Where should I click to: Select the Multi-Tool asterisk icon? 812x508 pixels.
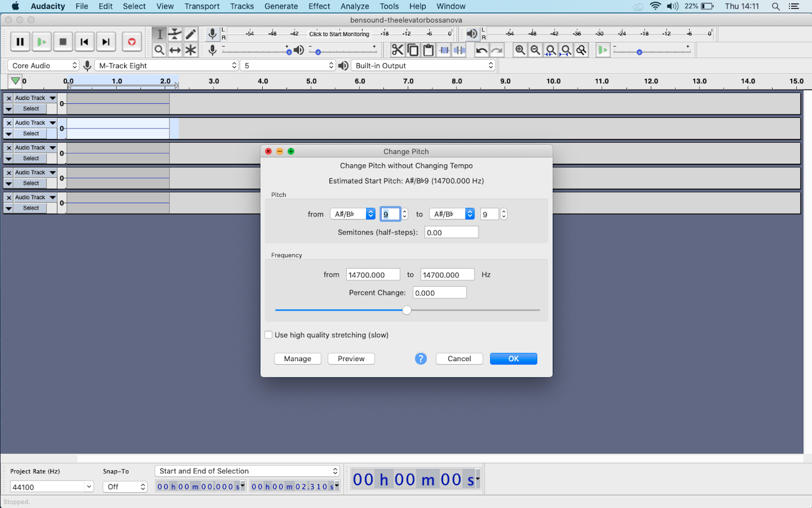[191, 50]
